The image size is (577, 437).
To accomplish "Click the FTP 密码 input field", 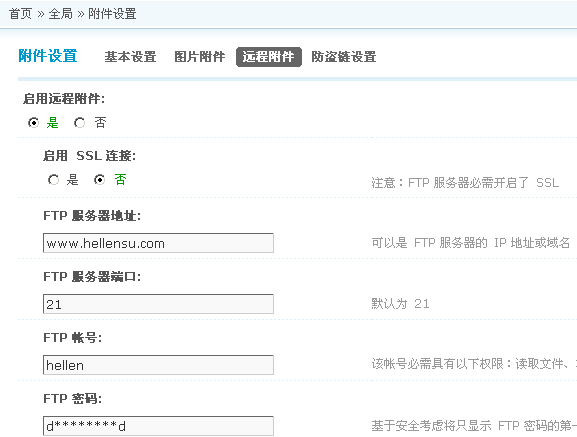I will pyautogui.click(x=158, y=426).
